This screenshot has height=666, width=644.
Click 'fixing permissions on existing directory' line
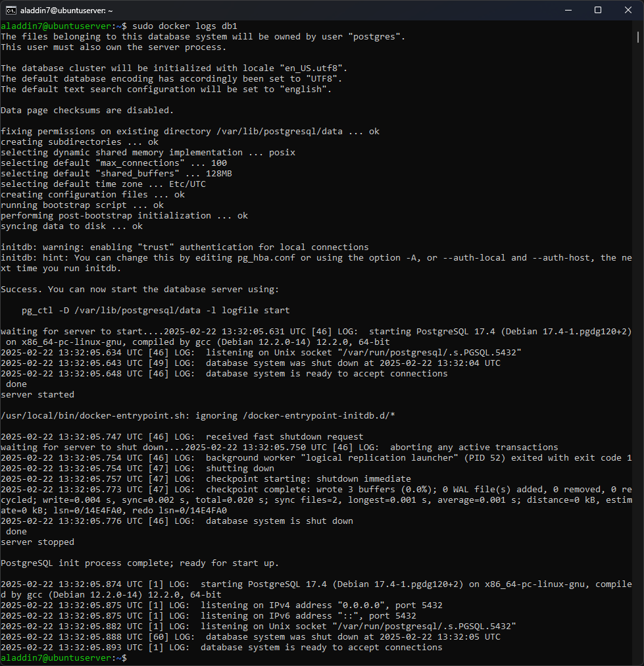(x=190, y=132)
